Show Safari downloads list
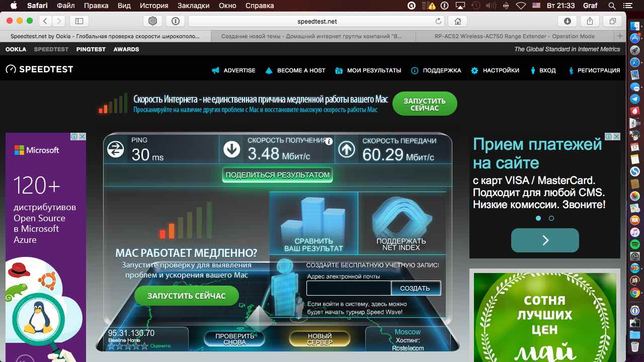 tap(568, 21)
